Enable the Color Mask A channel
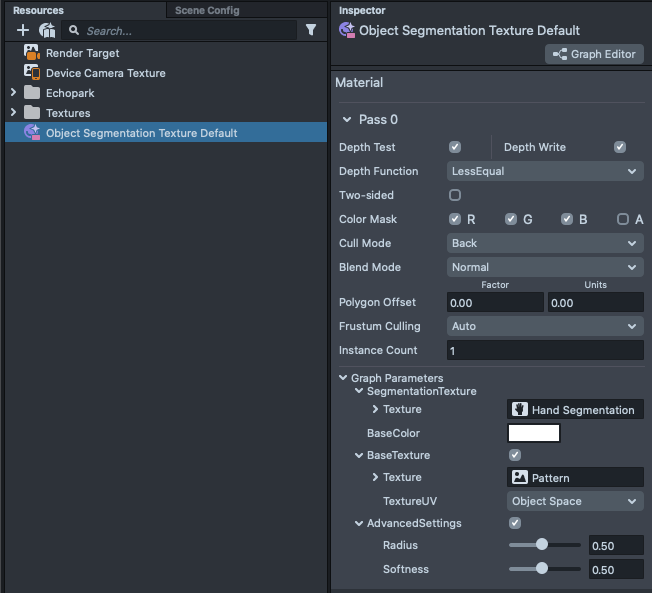This screenshot has height=593, width=652. click(623, 219)
